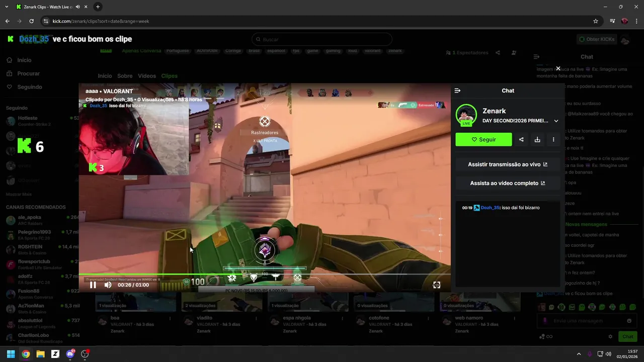Collapse the clip Chat panel
644x362 pixels.
(457, 90)
